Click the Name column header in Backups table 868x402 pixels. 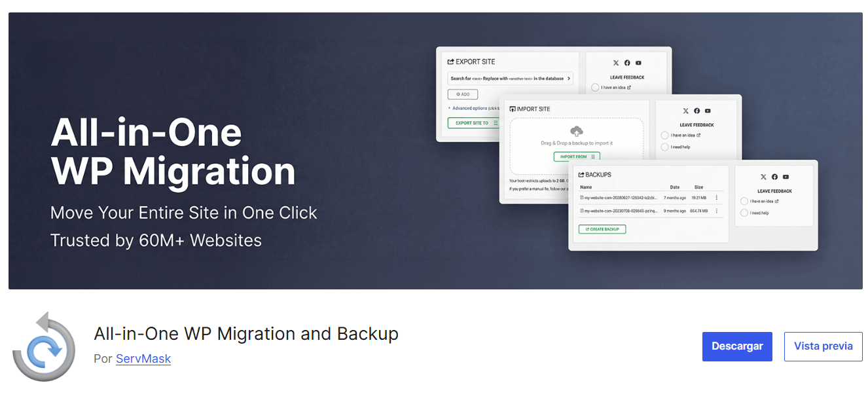586,187
